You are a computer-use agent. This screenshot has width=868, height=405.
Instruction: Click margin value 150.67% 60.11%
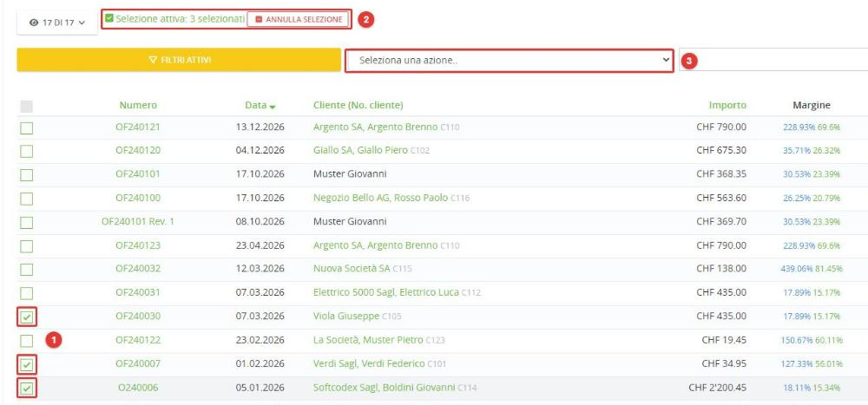coord(812,340)
